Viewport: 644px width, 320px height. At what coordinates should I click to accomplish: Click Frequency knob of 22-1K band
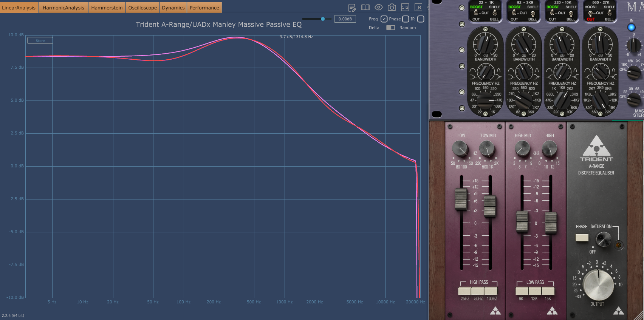click(x=485, y=100)
